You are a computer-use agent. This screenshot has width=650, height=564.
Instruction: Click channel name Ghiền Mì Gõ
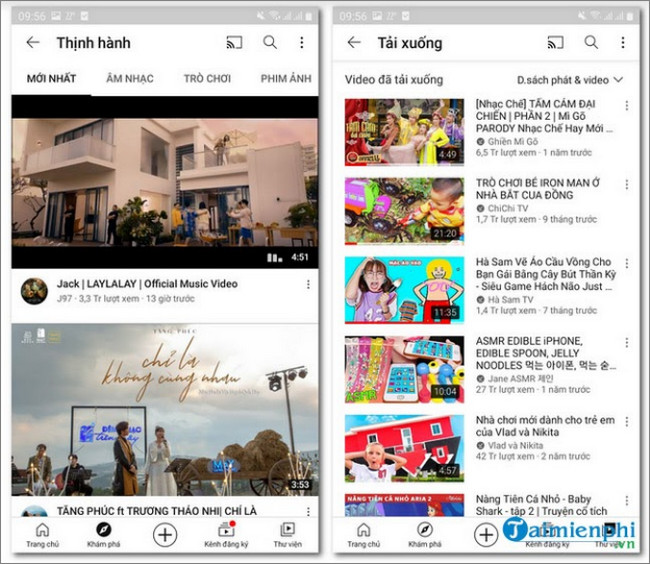[x=512, y=141]
